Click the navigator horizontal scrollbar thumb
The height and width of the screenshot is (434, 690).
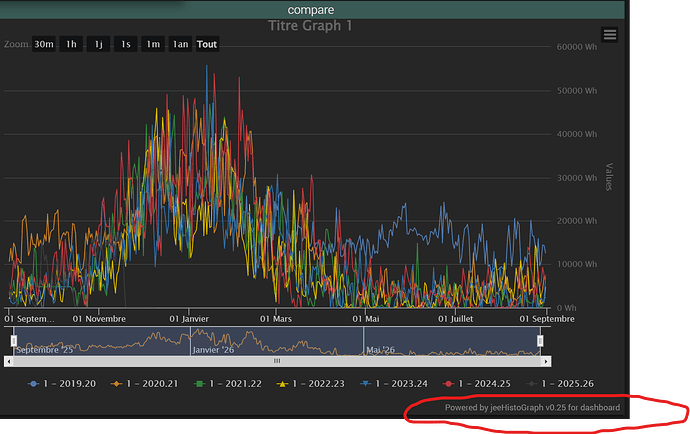277,361
